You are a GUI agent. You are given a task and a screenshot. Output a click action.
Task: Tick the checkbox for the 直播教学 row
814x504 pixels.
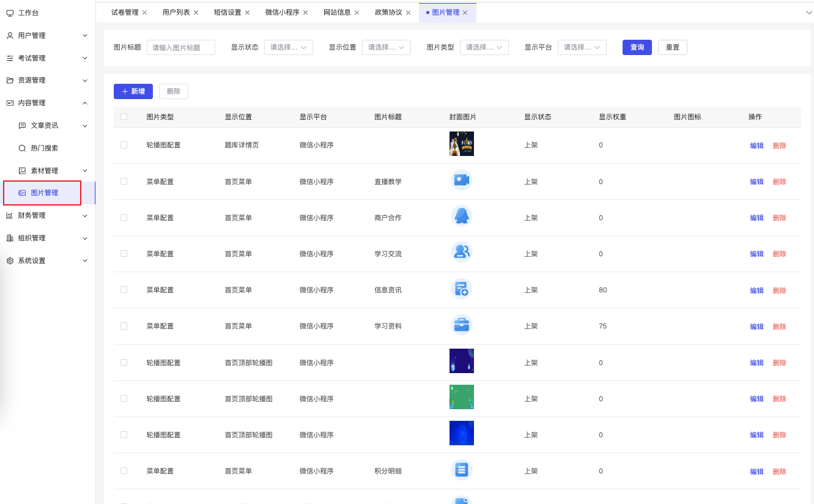(124, 181)
